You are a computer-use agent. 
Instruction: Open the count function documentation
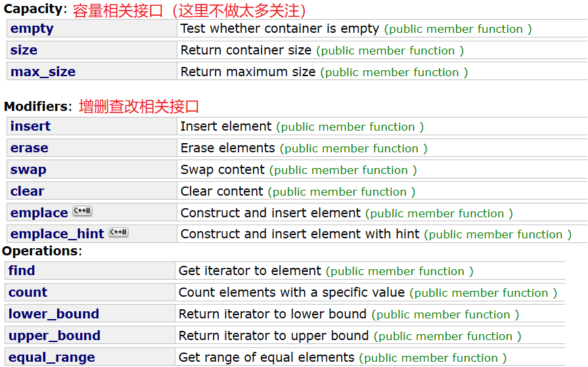click(28, 292)
